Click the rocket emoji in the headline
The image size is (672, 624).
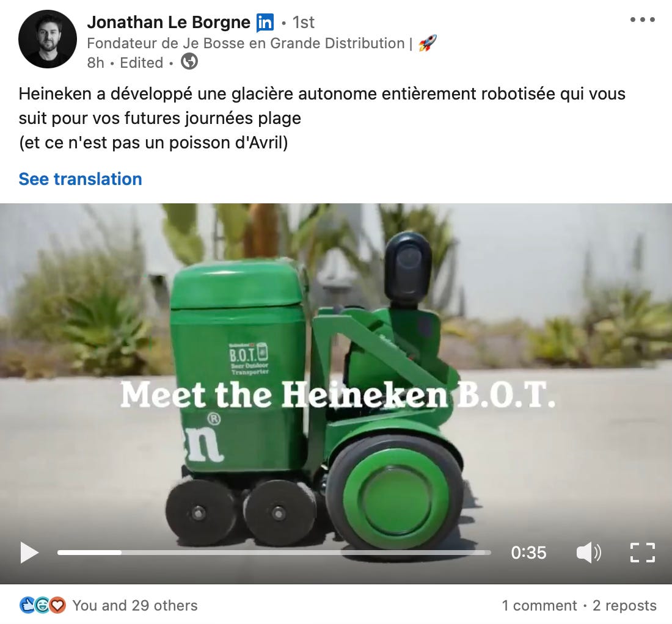(427, 43)
